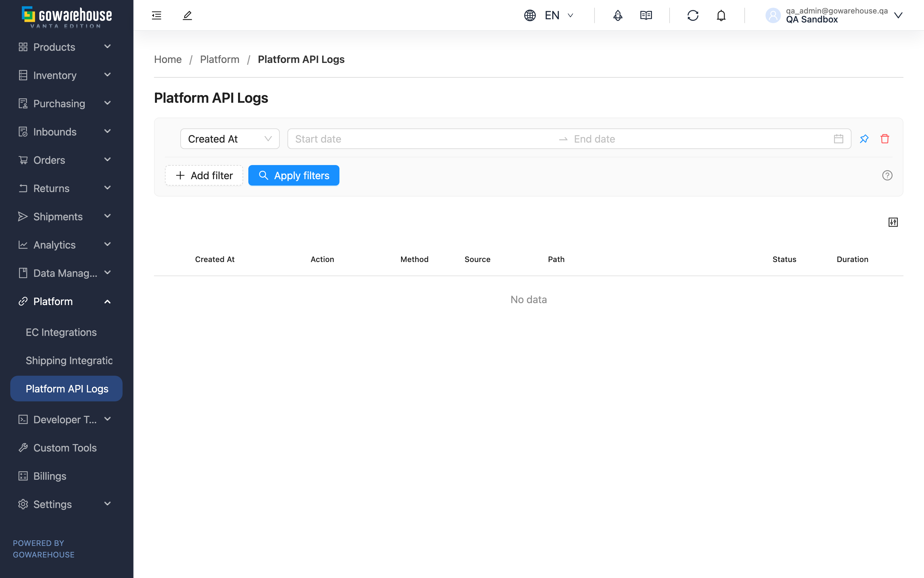Click the globe language icon

point(530,15)
